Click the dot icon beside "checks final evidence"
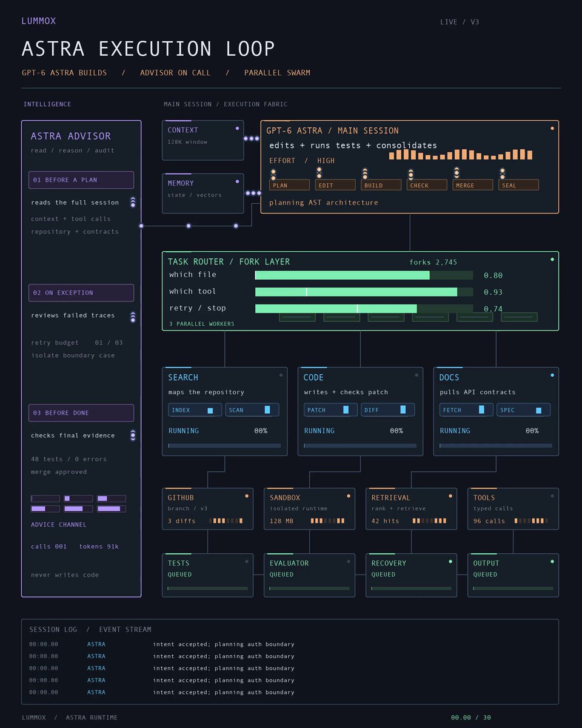This screenshot has height=728, width=582. 133,435
